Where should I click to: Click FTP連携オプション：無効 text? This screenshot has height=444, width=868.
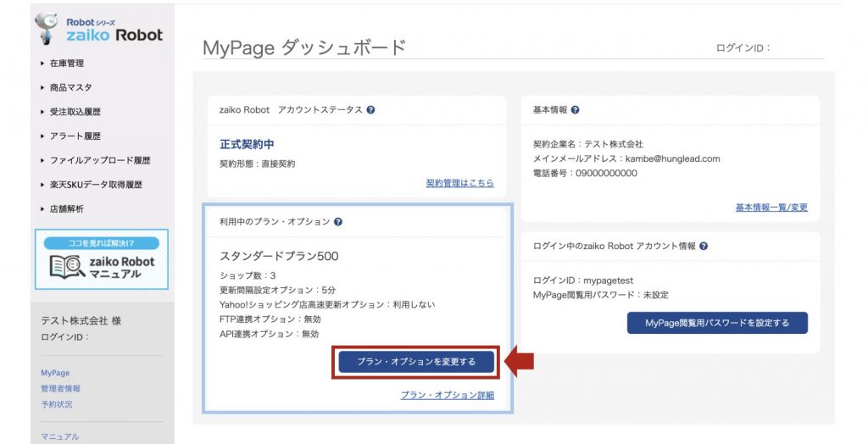coord(270,319)
